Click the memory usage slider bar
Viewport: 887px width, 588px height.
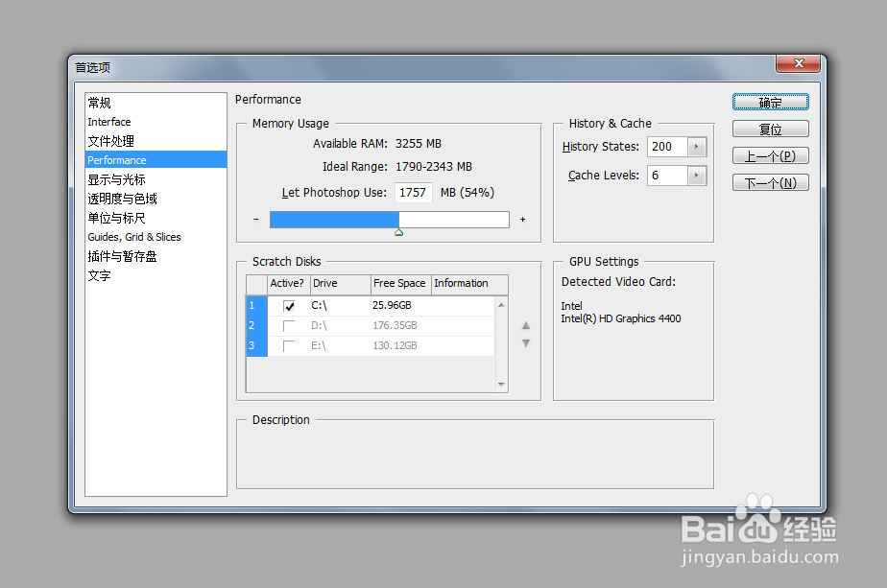[x=389, y=220]
